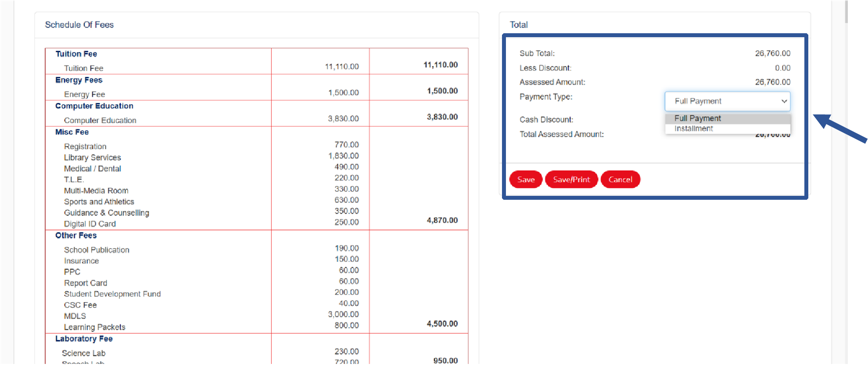The height and width of the screenshot is (377, 868).
Task: Choose the Full Payment option in list
Action: (727, 118)
